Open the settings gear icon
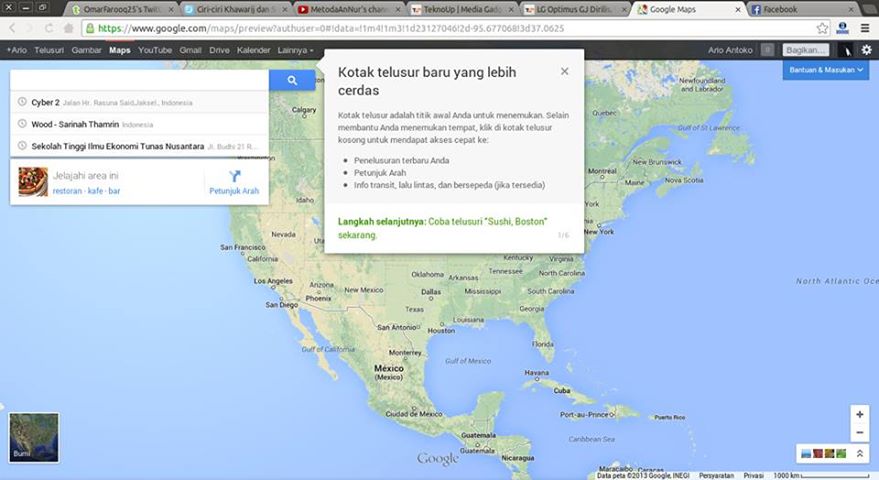Screen dimensions: 879x480 867,50
